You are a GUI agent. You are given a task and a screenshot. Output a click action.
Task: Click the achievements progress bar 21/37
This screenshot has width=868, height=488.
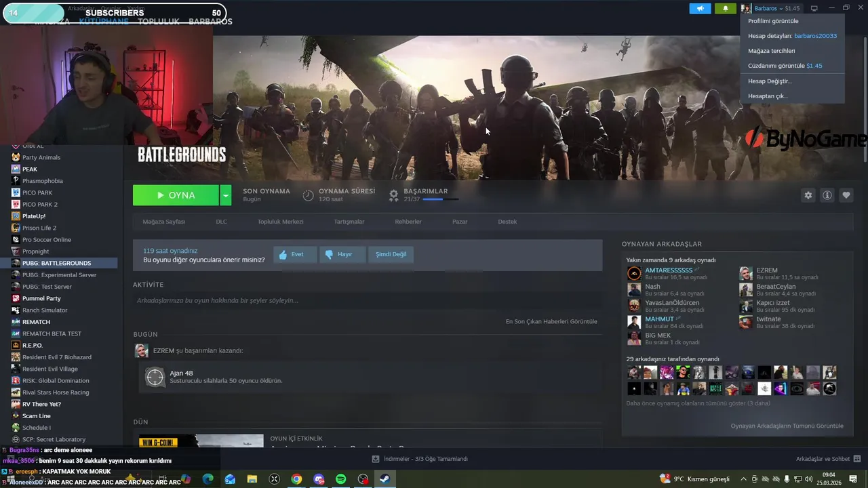[440, 199]
